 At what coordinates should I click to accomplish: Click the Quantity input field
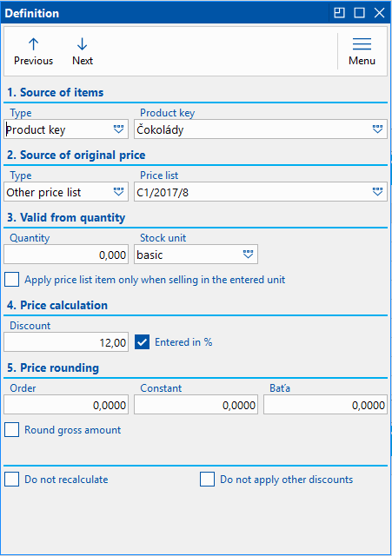(66, 255)
